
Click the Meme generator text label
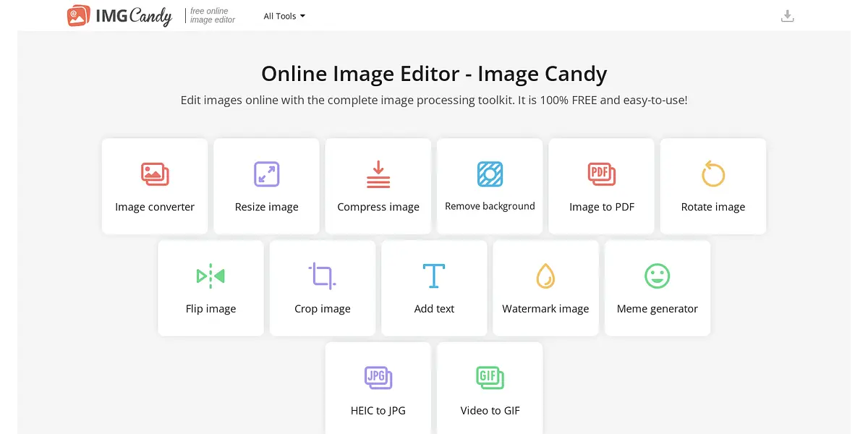tap(657, 309)
